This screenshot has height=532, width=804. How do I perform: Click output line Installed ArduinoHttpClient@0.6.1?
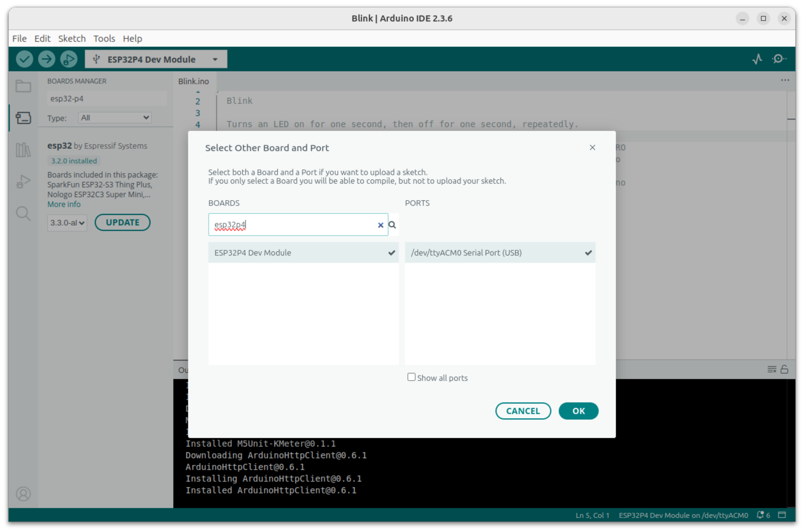tap(271, 490)
